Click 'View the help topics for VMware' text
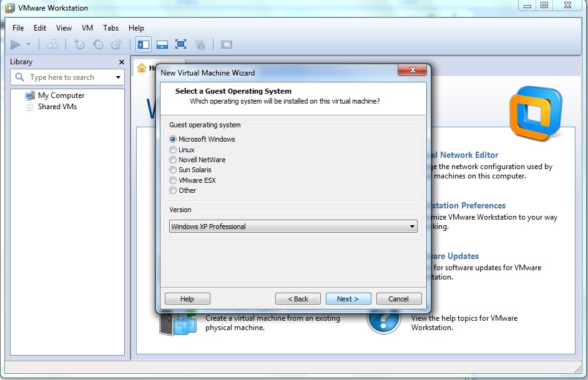The height and width of the screenshot is (380, 588). pos(464,318)
